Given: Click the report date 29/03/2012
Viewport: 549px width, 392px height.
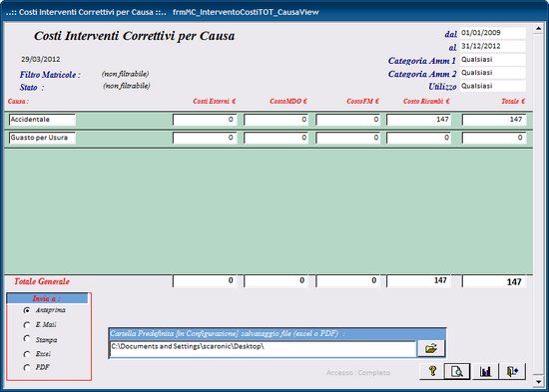Looking at the screenshot, I should [41, 60].
